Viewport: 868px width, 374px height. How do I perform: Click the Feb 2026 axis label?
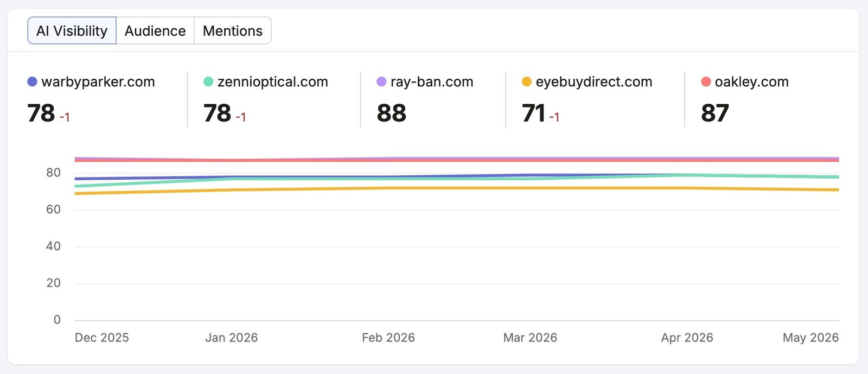click(x=388, y=338)
